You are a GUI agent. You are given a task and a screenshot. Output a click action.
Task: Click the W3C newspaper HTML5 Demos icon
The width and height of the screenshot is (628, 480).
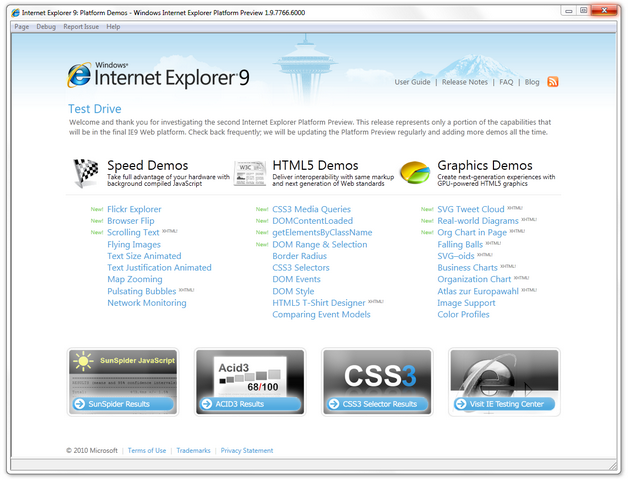(250, 173)
